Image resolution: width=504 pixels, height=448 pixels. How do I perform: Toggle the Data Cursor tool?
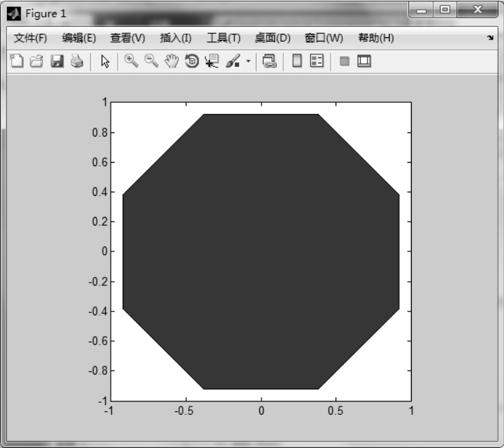tap(211, 62)
